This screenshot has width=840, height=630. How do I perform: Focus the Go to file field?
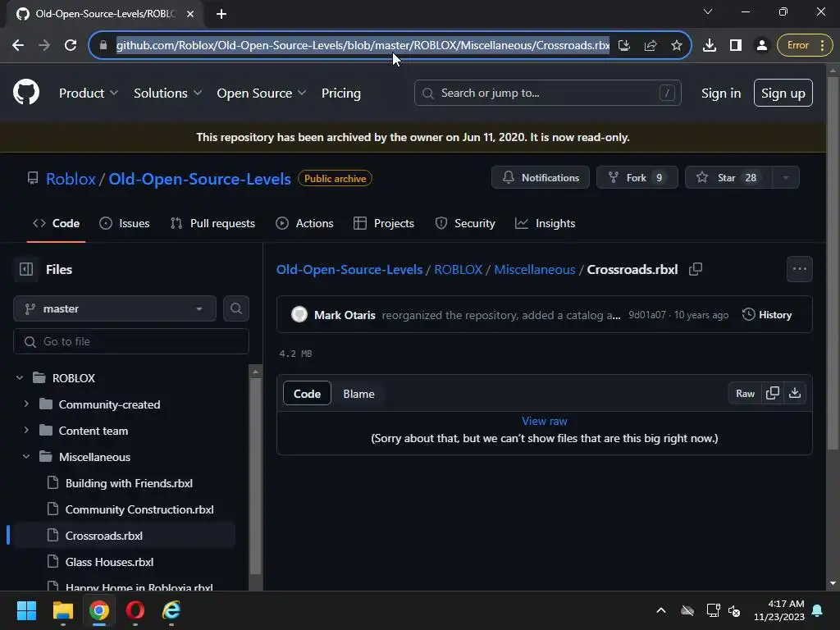click(131, 341)
